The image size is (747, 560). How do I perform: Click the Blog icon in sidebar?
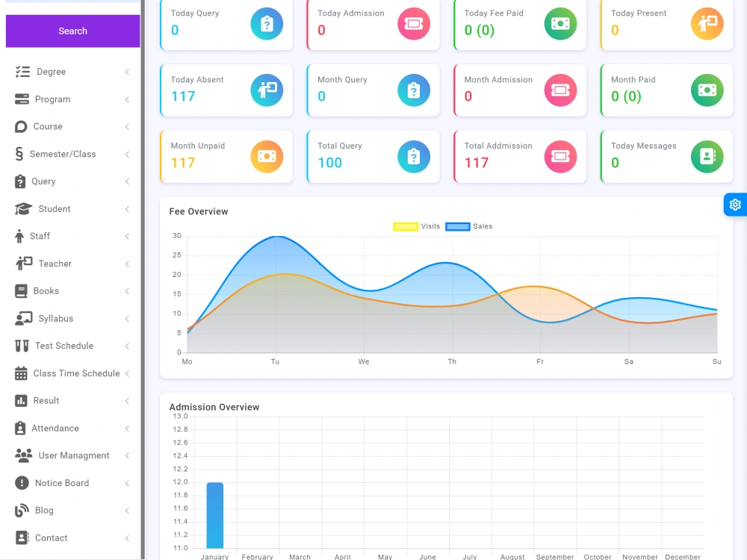tap(22, 511)
